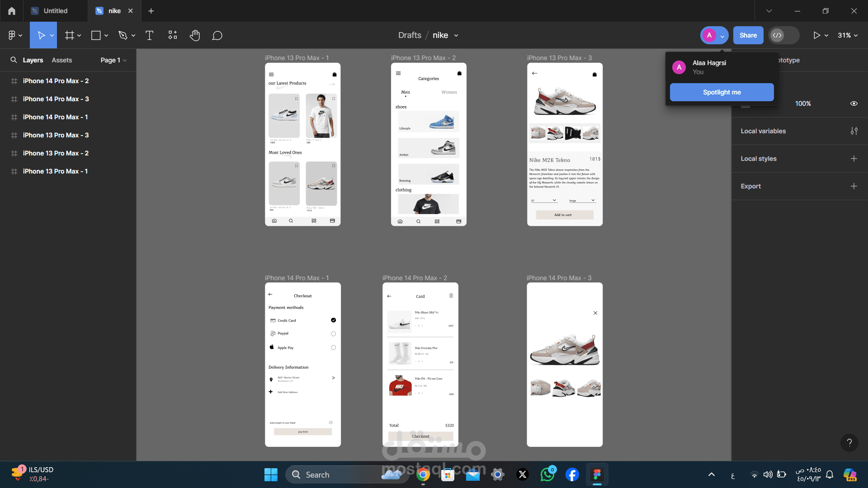Show hidden system tray icons
The height and width of the screenshot is (488, 868).
coord(711,474)
